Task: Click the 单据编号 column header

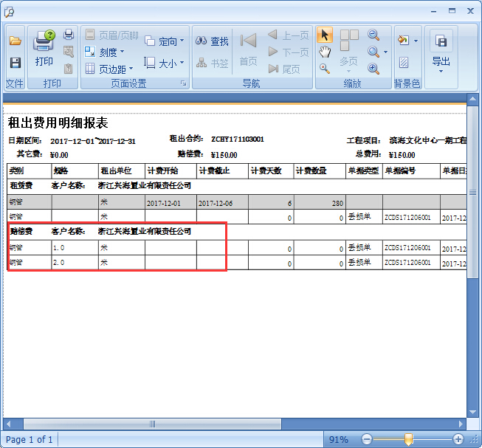Action: pyautogui.click(x=411, y=170)
